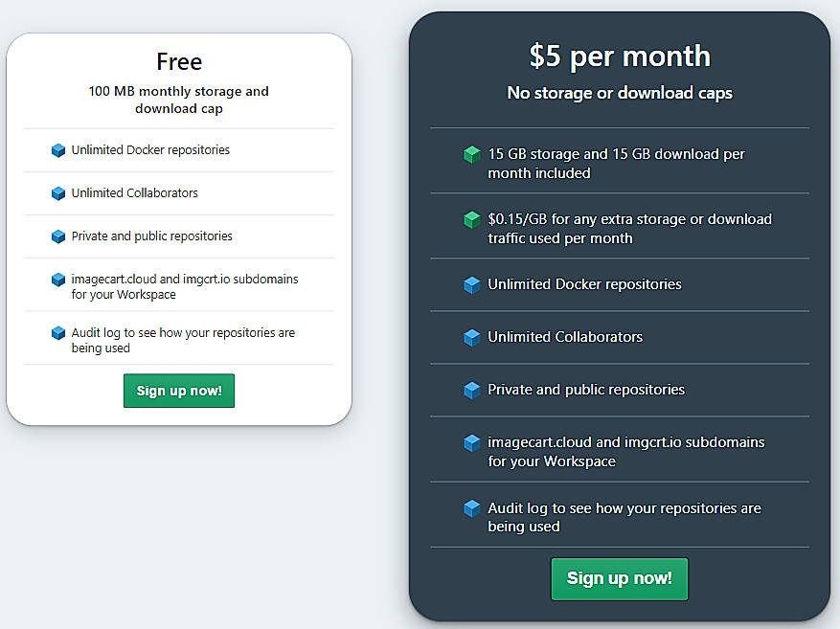Image resolution: width=840 pixels, height=629 pixels.
Task: Click the Private and public repositories icon (paid plan)
Action: click(x=472, y=390)
